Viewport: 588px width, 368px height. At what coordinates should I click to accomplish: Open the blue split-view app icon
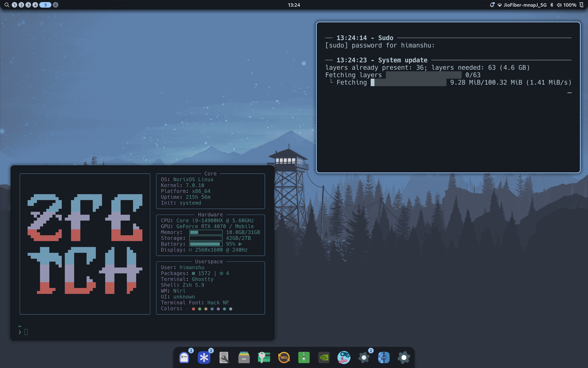[x=384, y=357]
